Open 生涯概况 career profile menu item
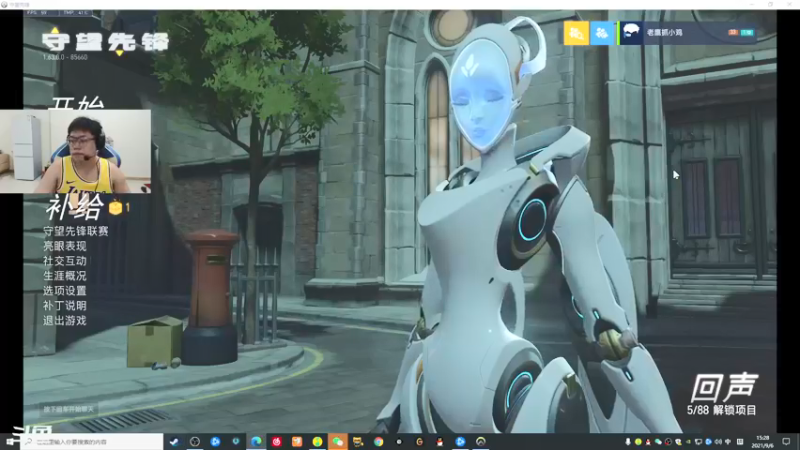This screenshot has height=450, width=800. click(65, 276)
